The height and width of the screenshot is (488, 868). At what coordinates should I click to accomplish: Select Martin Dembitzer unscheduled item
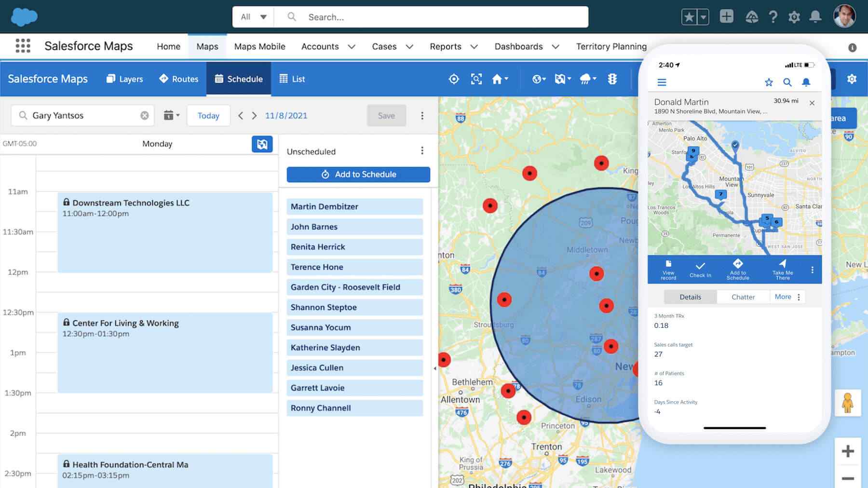point(354,206)
